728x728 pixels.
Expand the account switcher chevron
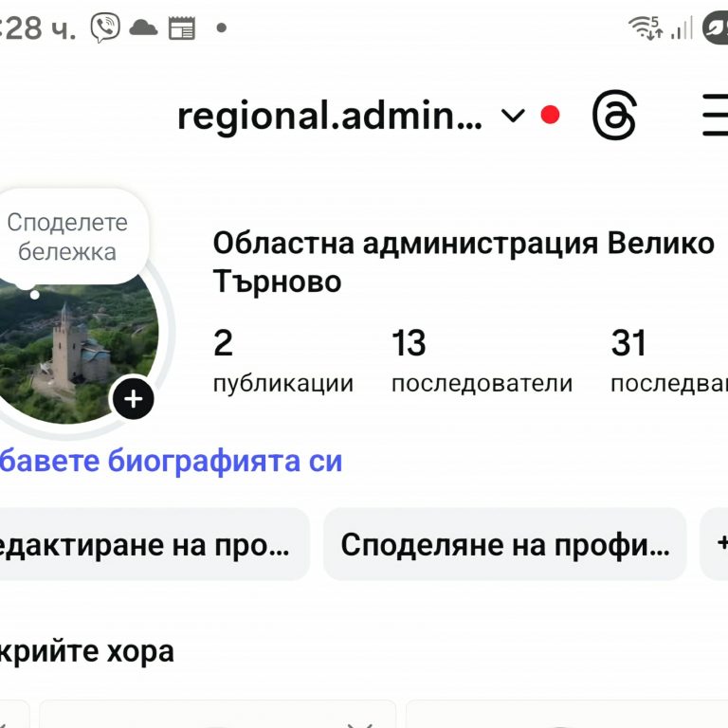click(x=512, y=116)
